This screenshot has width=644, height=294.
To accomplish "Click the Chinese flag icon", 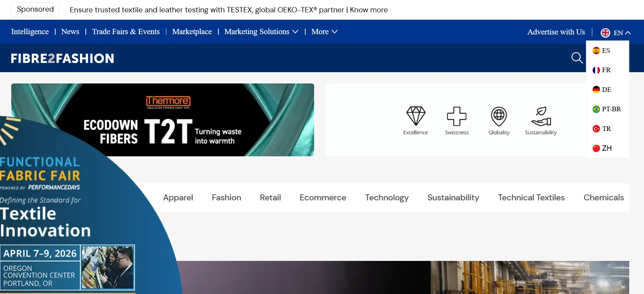I will pos(596,148).
